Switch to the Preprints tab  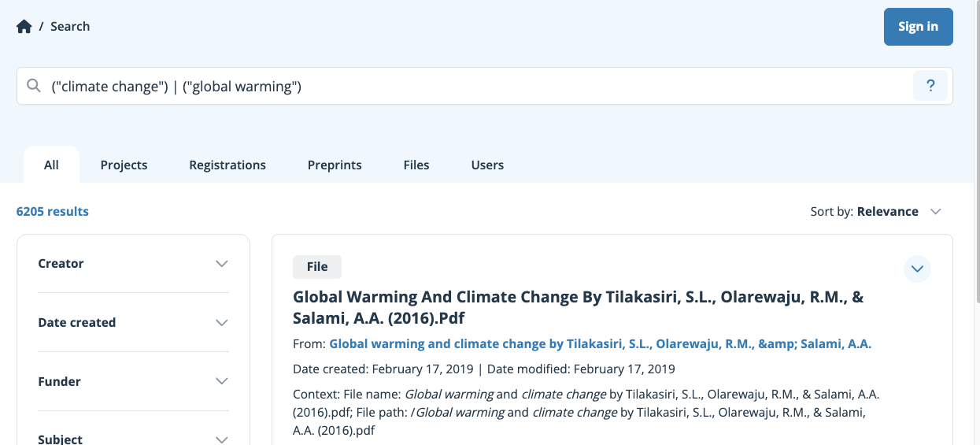[335, 165]
